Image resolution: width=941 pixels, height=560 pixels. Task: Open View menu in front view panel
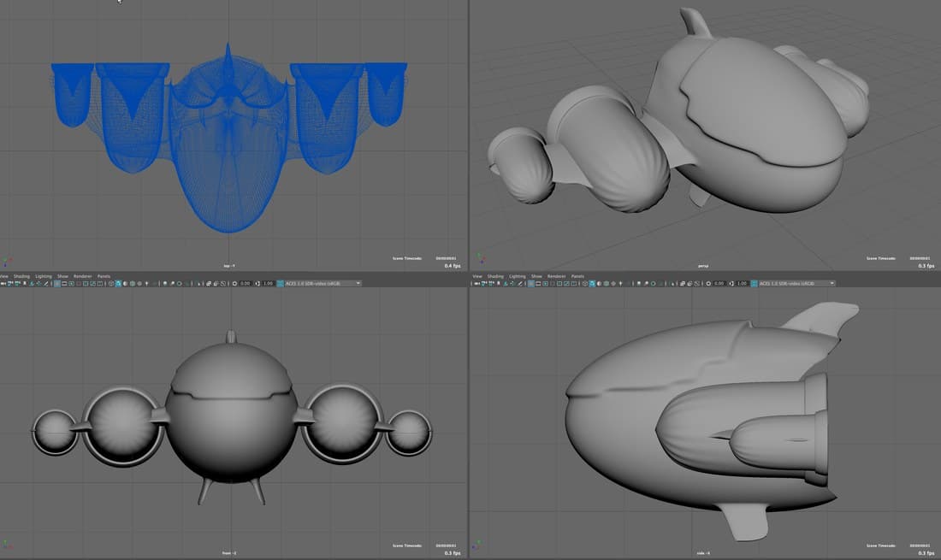(3, 276)
